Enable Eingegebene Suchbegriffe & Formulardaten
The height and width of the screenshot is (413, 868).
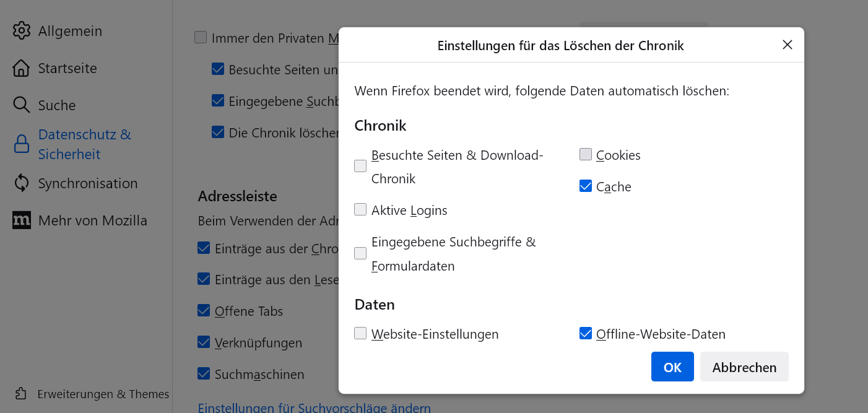tap(360, 253)
